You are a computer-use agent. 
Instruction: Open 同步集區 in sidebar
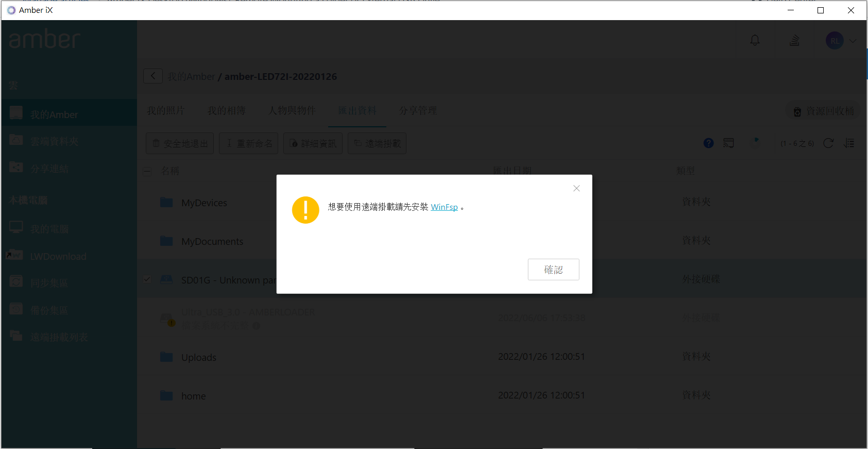[x=49, y=283]
